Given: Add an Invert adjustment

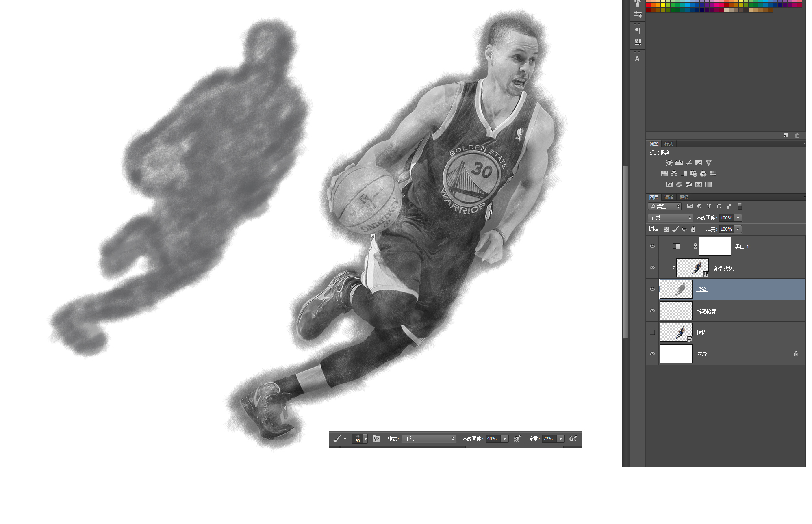Looking at the screenshot, I should [x=669, y=185].
